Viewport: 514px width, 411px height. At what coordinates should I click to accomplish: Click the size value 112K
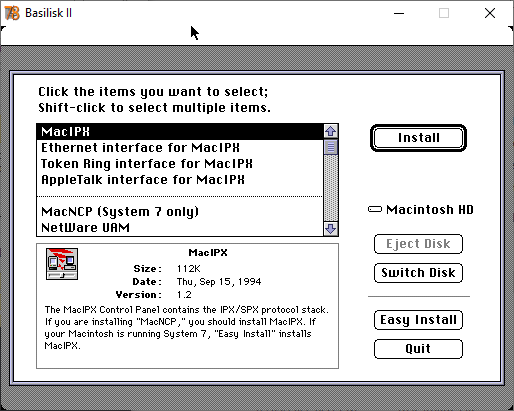(x=189, y=269)
